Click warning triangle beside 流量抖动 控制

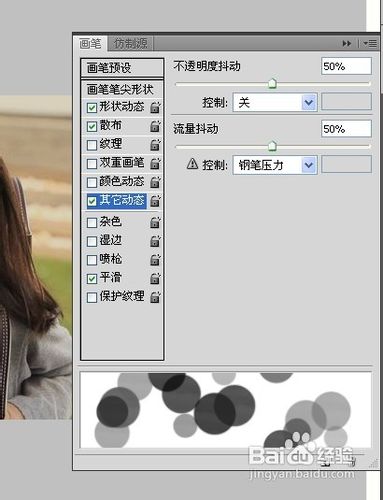[192, 164]
